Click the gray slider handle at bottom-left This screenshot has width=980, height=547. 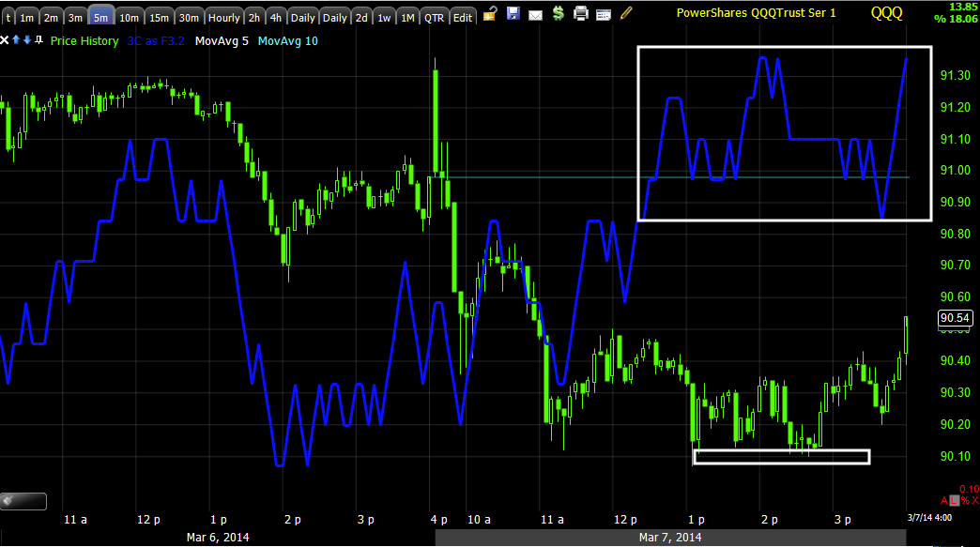tap(23, 501)
